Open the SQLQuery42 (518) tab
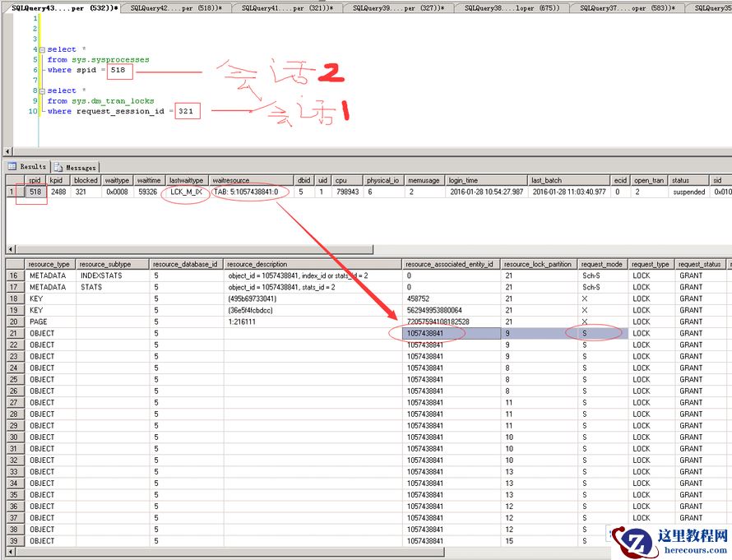The height and width of the screenshot is (560, 732). (175, 7)
